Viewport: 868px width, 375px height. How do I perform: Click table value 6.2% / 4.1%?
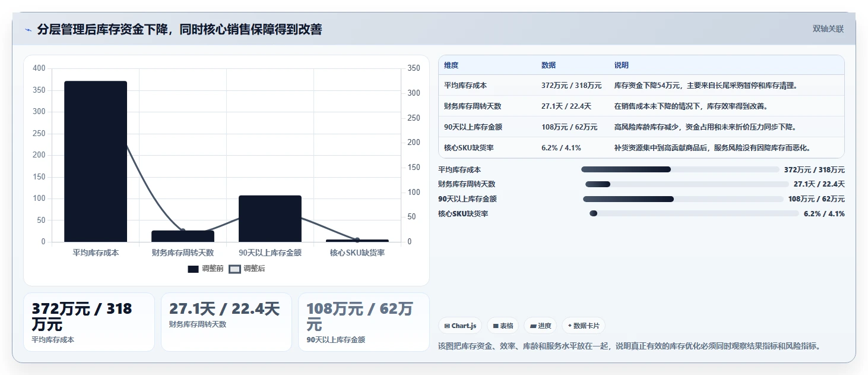click(x=561, y=148)
